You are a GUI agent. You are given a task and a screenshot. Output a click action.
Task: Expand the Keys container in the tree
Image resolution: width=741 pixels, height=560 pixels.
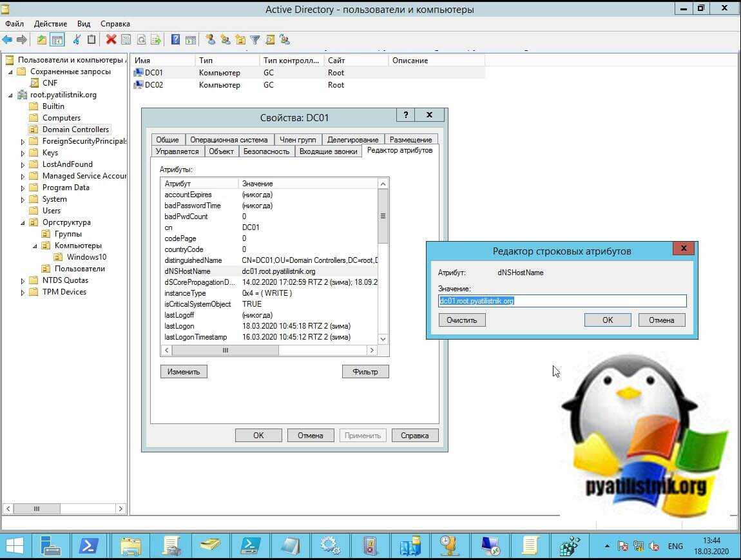(23, 153)
